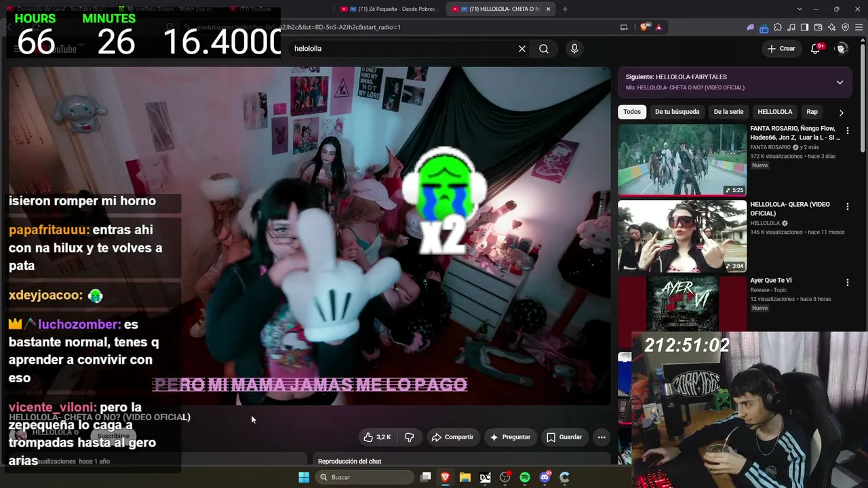Click the Crear button
This screenshot has height=488, width=868.
(781, 49)
